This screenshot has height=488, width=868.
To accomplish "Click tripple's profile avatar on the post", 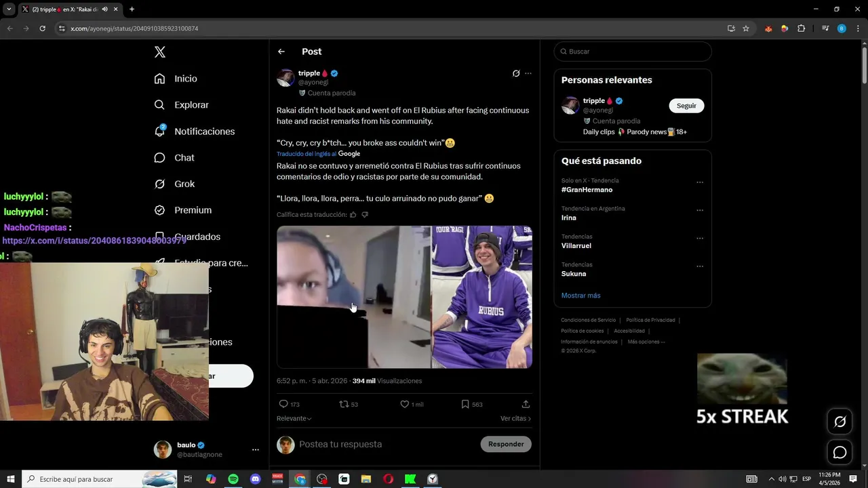I will coord(285,77).
